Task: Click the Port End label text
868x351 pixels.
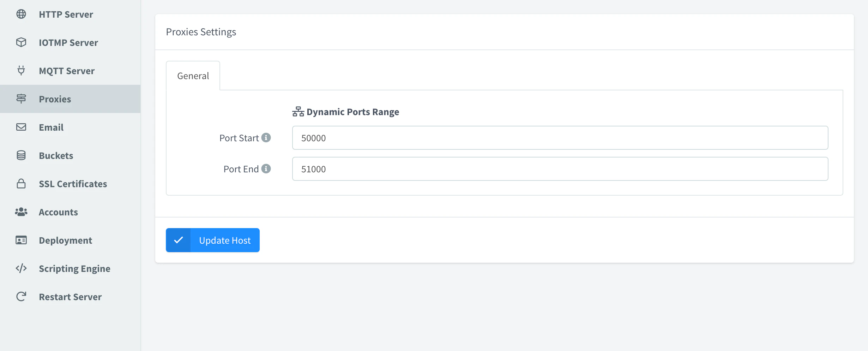Action: tap(241, 169)
